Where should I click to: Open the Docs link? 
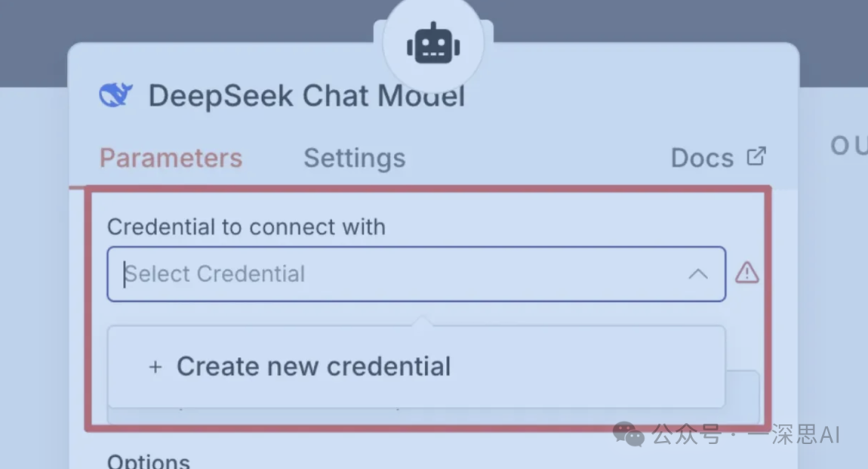click(702, 158)
